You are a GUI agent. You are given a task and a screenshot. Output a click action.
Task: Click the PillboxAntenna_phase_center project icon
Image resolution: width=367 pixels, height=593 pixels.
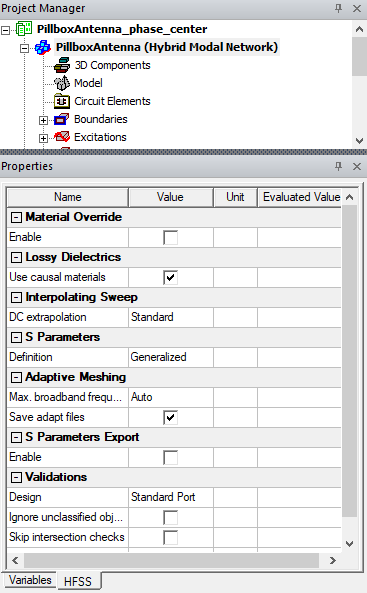(x=24, y=29)
